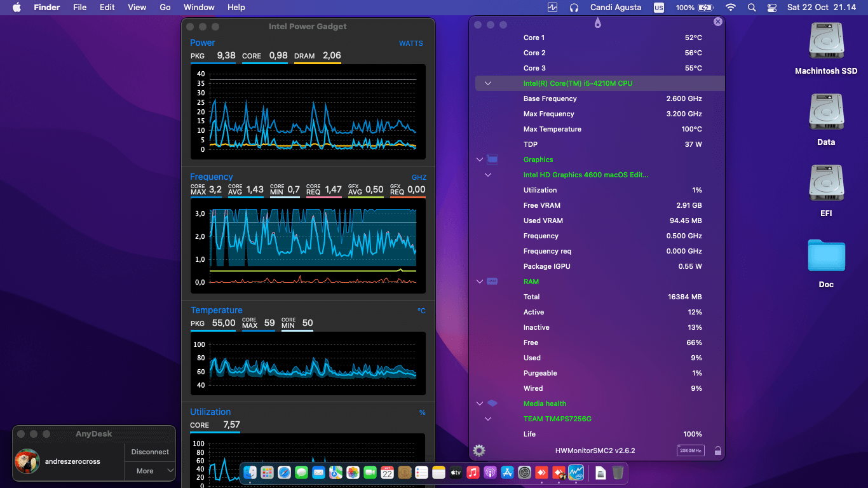Open Podcasts from the Dock
The image size is (868, 488).
tap(490, 473)
